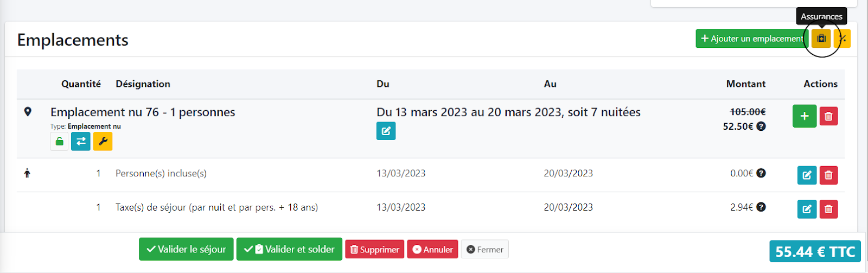Click the Annuler button

pos(432,250)
